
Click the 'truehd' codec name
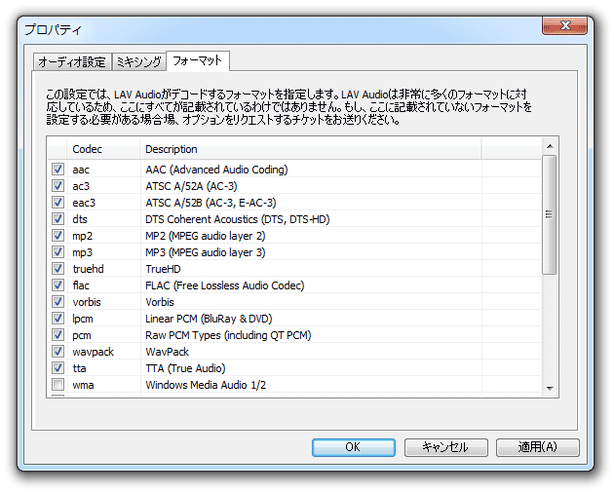(x=88, y=269)
